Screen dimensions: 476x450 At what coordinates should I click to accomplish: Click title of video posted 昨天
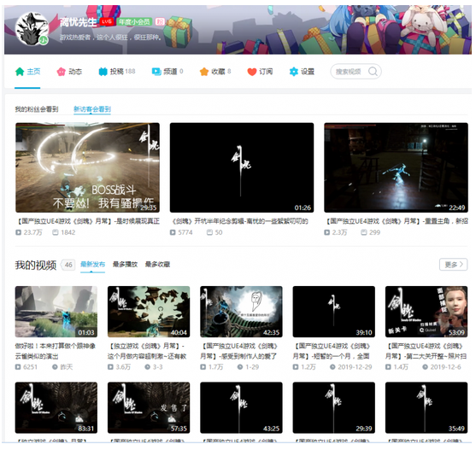click(x=56, y=351)
